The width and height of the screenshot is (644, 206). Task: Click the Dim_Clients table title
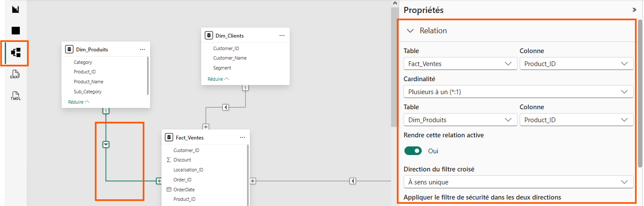(x=230, y=36)
